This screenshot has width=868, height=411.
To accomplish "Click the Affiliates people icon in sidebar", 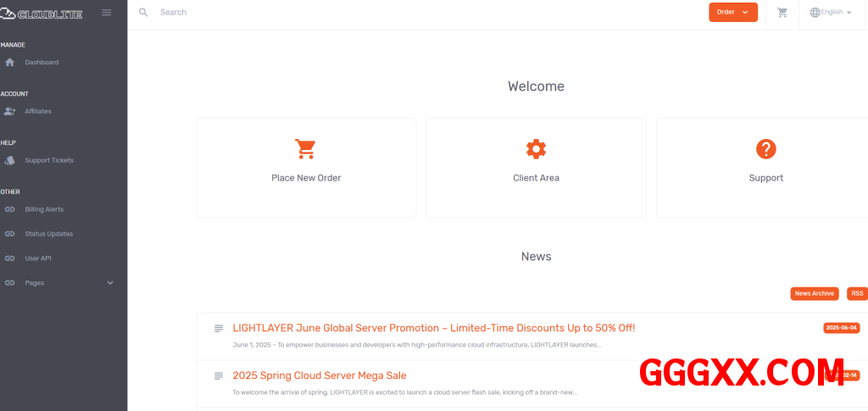I will point(10,111).
